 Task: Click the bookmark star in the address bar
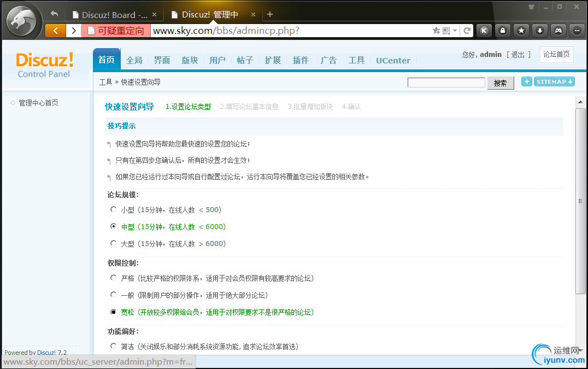(x=436, y=31)
